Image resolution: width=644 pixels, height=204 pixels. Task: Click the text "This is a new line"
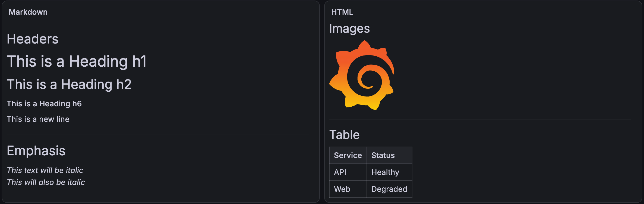click(x=38, y=119)
